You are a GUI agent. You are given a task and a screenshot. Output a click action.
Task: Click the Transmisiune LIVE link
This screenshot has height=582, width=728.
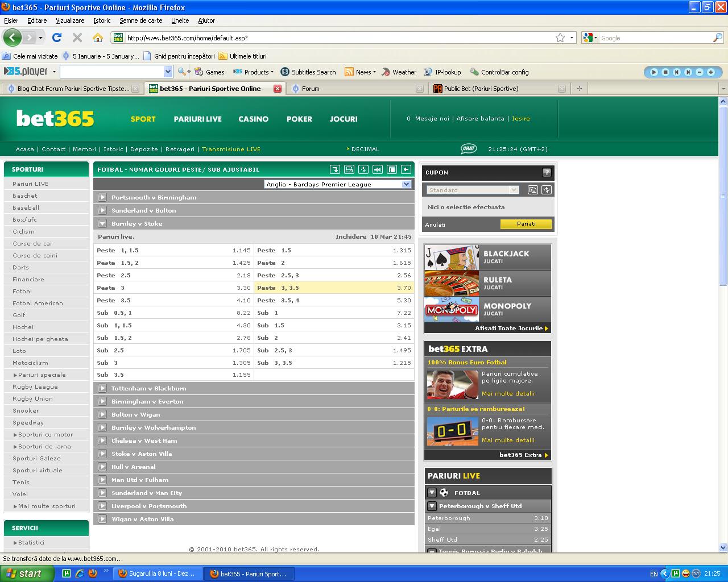(231, 149)
